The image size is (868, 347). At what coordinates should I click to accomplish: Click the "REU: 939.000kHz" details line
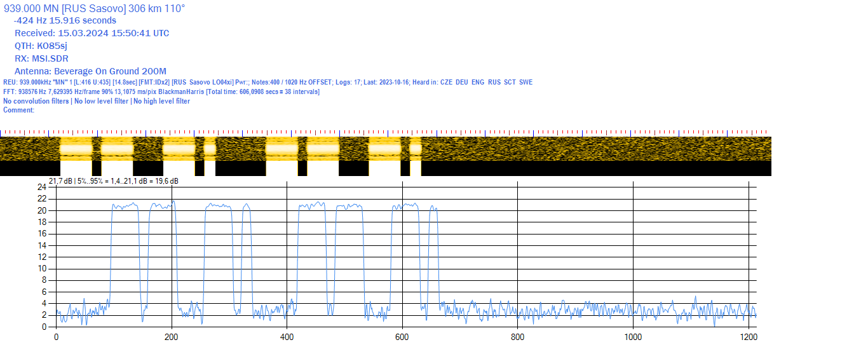268,83
